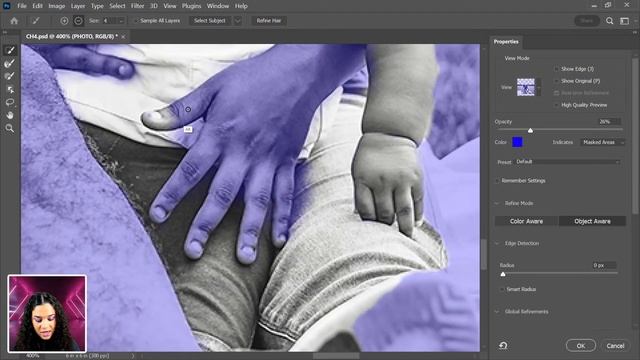Collapse the Refine Mode section
This screenshot has width=640, height=360.
(497, 203)
